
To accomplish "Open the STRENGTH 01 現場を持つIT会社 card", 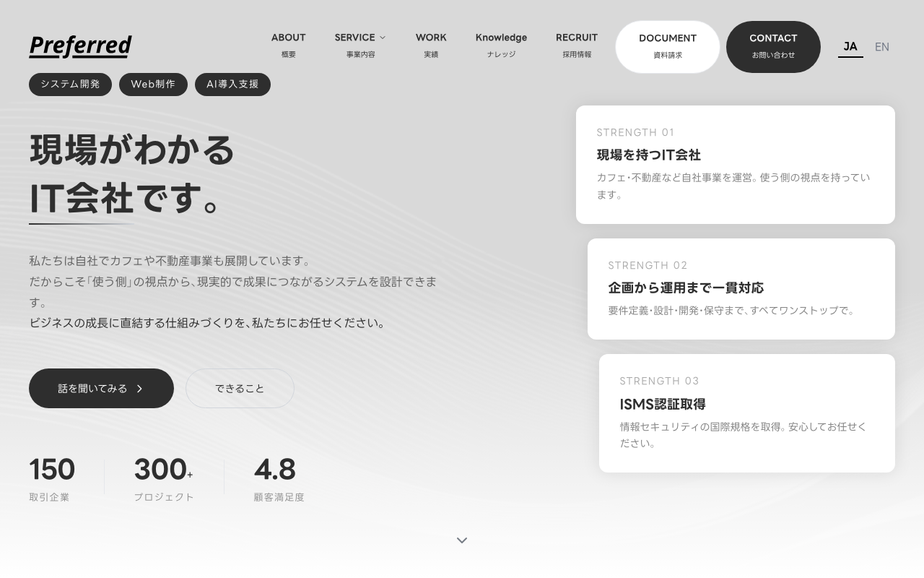I will (x=736, y=165).
